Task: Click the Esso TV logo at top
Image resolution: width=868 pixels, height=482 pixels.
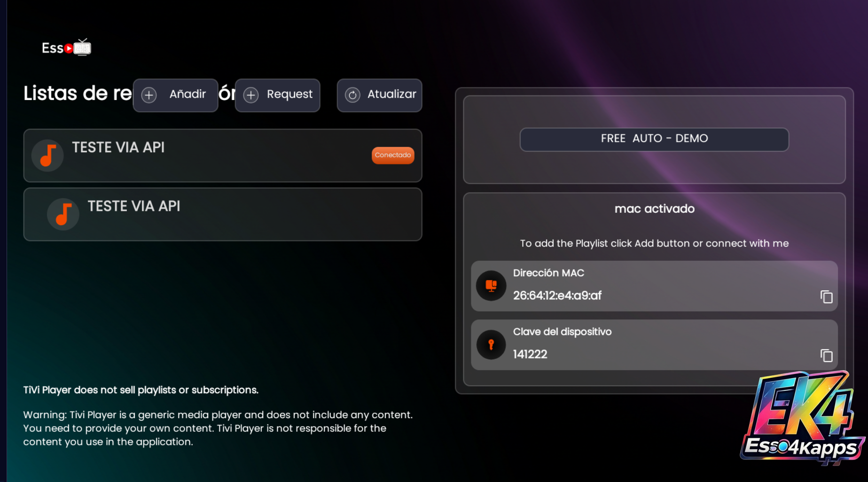Action: (66, 48)
